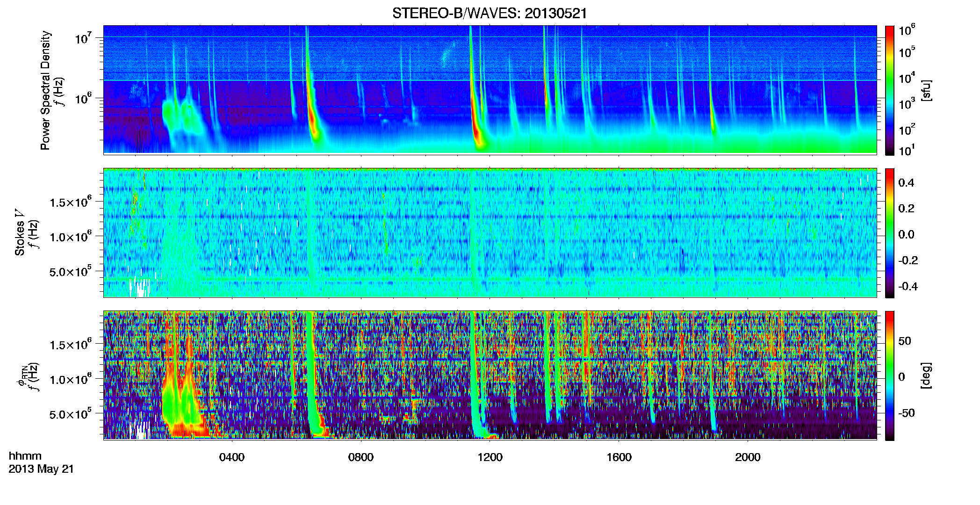Click the -50 value on the degree color scale
The height and width of the screenshot is (505, 980).
[906, 413]
